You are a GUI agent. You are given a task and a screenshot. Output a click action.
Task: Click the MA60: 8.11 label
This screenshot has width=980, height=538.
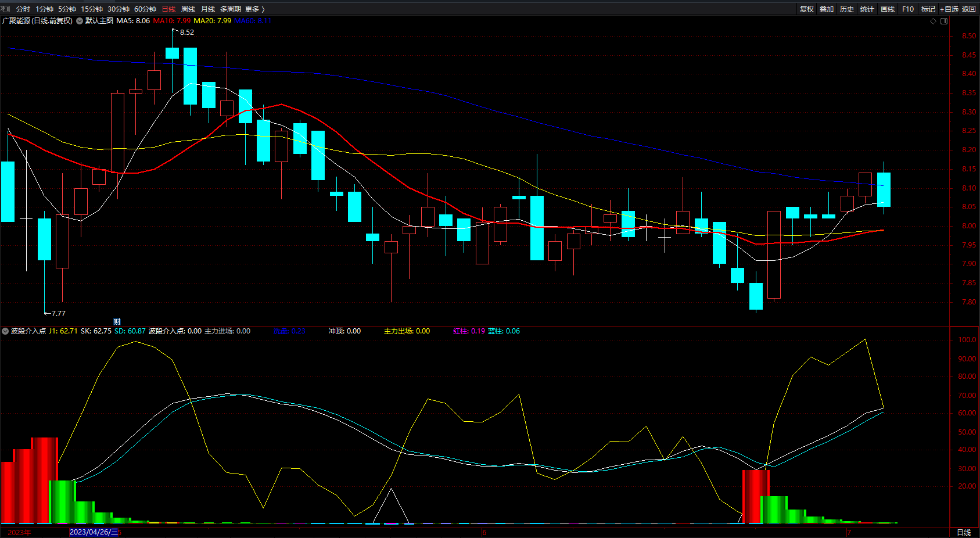[x=253, y=21]
